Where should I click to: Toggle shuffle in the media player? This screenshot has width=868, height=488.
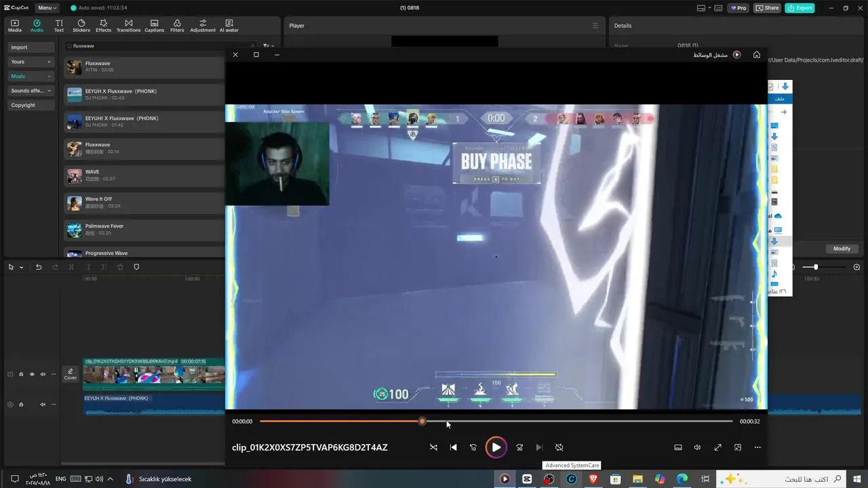click(x=433, y=447)
